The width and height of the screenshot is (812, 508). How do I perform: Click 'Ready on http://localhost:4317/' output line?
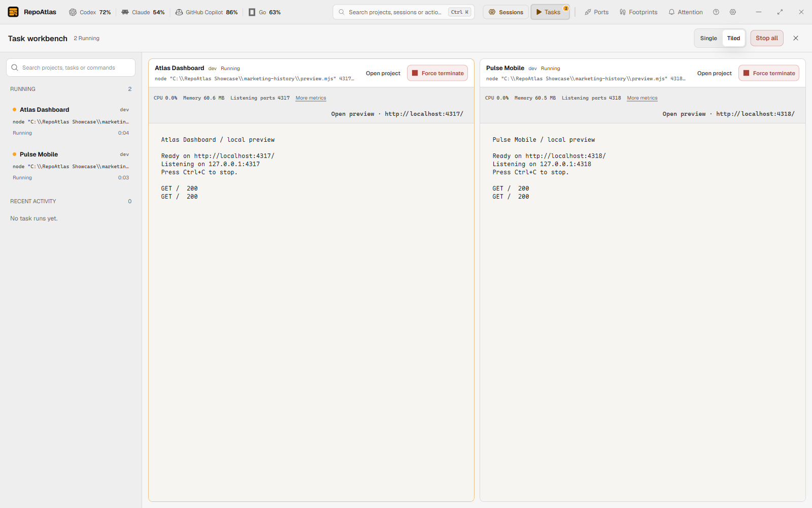pyautogui.click(x=218, y=156)
